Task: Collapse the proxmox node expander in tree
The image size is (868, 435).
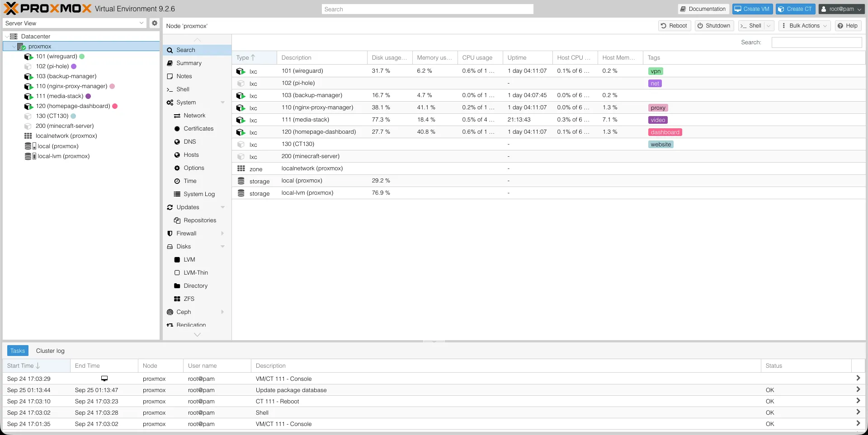Action: coord(14,47)
